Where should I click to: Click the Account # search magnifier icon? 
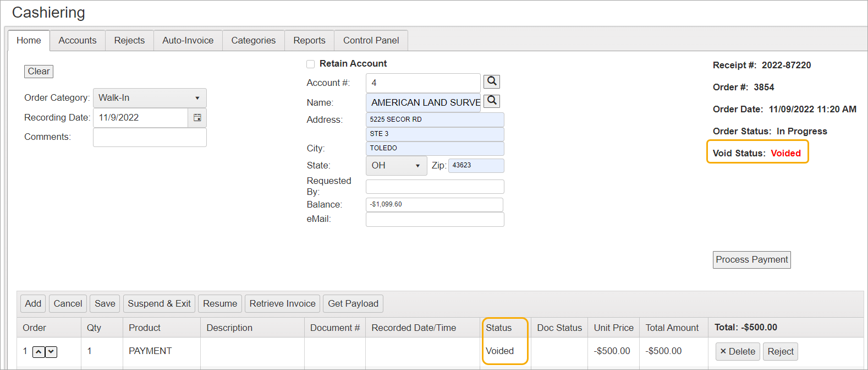491,81
